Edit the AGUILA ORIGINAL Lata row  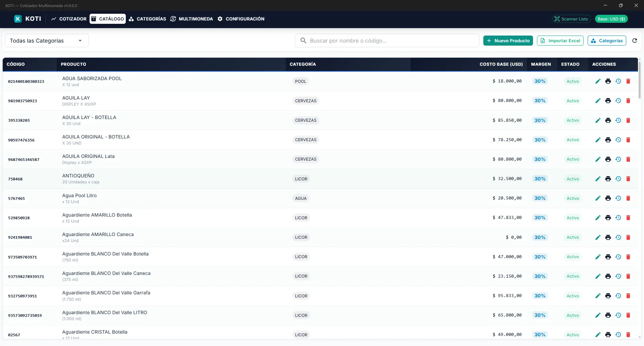coord(598,159)
